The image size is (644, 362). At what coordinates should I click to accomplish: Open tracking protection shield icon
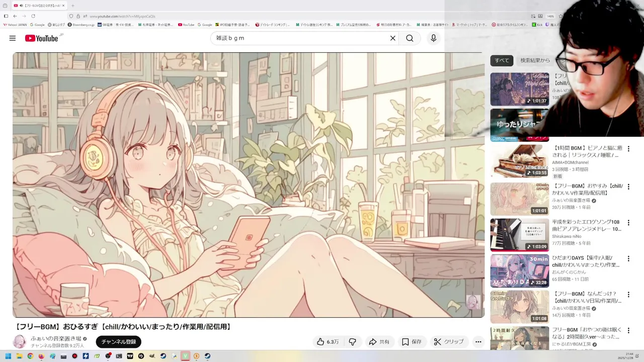coord(71,16)
